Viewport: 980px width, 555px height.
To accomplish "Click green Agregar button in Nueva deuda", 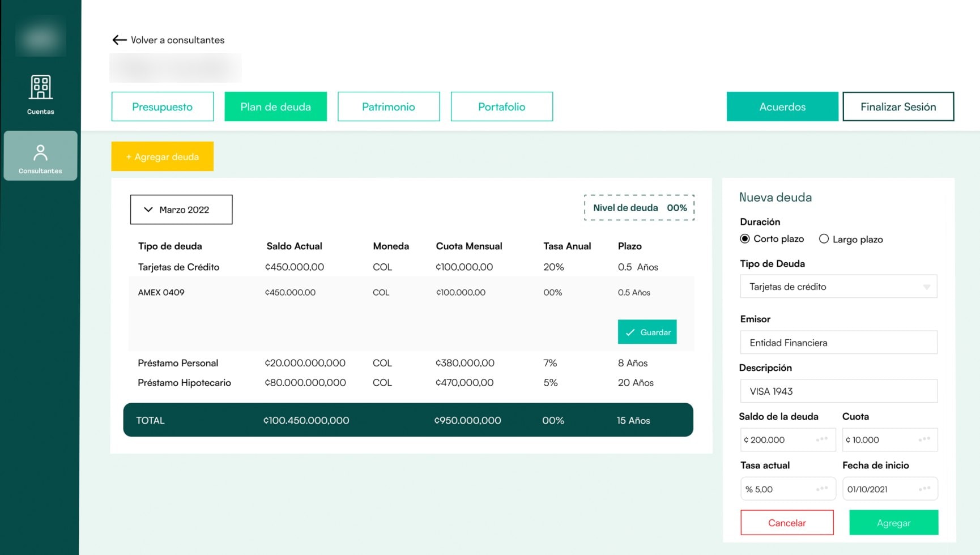I will coord(894,523).
